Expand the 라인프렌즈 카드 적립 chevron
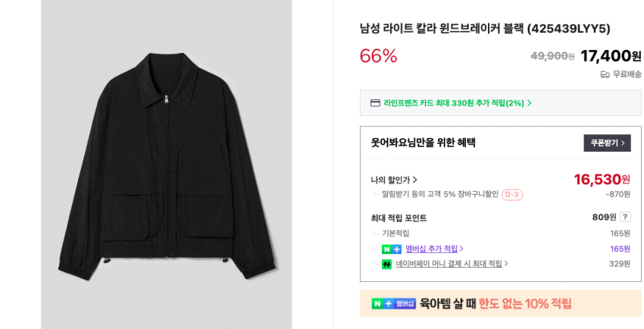 (530, 103)
